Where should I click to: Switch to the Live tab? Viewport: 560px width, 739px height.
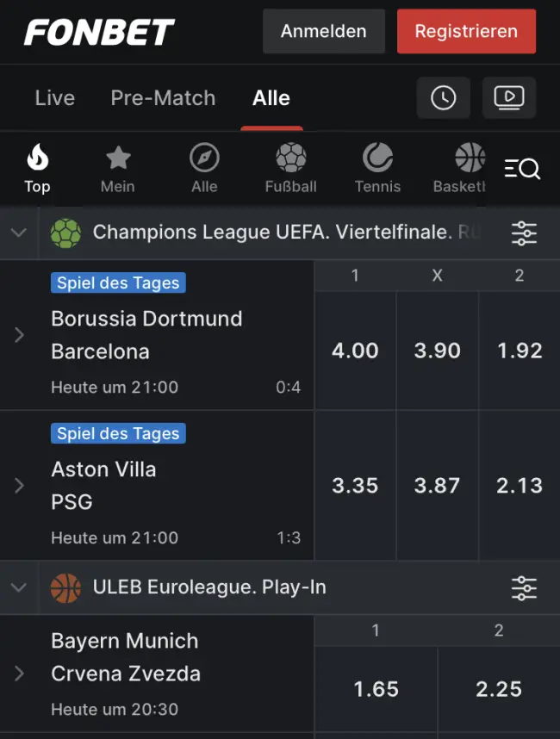pyautogui.click(x=55, y=98)
